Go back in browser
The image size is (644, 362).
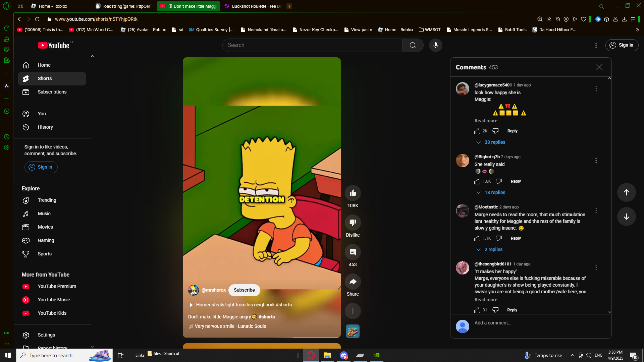click(x=19, y=19)
